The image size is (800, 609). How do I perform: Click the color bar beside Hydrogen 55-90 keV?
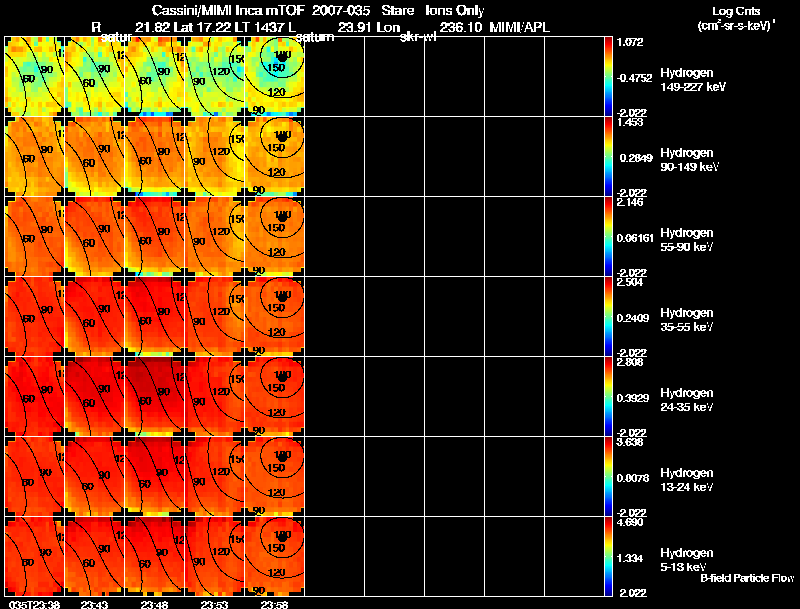click(x=608, y=236)
